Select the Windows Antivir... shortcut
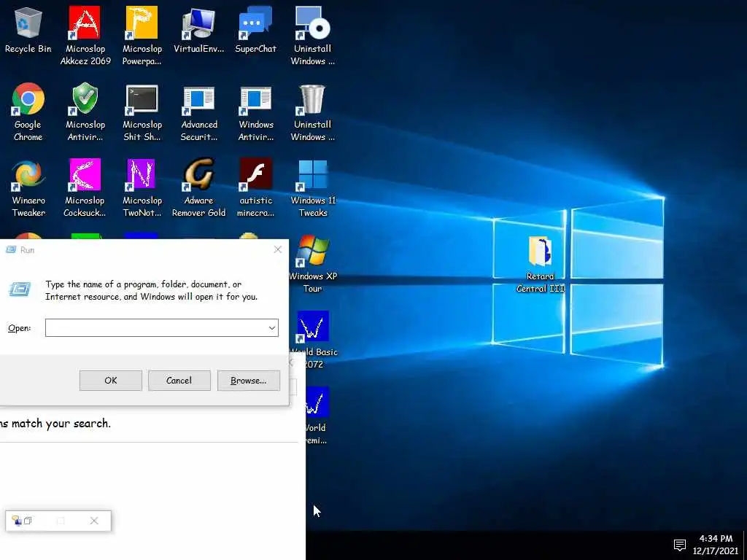The height and width of the screenshot is (560, 747). pyautogui.click(x=255, y=112)
